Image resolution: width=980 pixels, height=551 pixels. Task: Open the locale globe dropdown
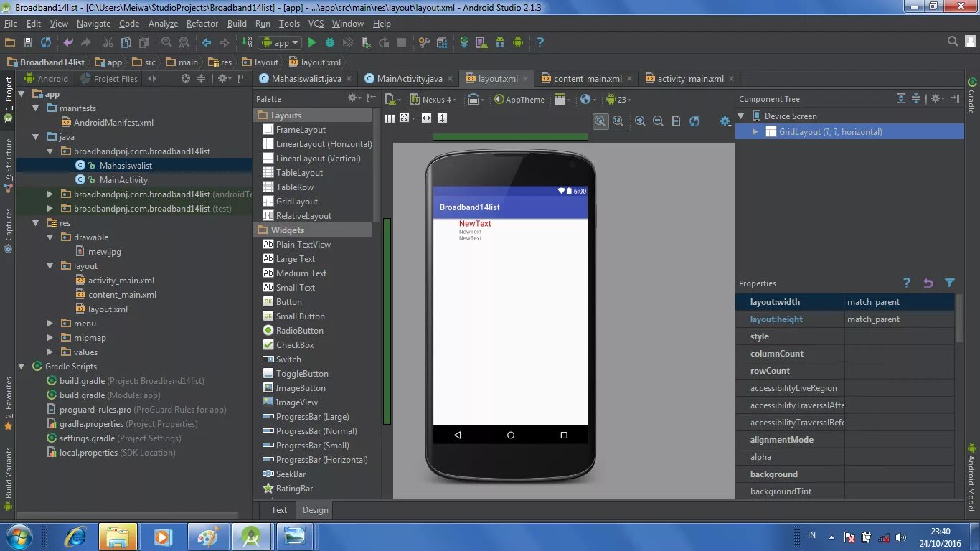tap(588, 100)
